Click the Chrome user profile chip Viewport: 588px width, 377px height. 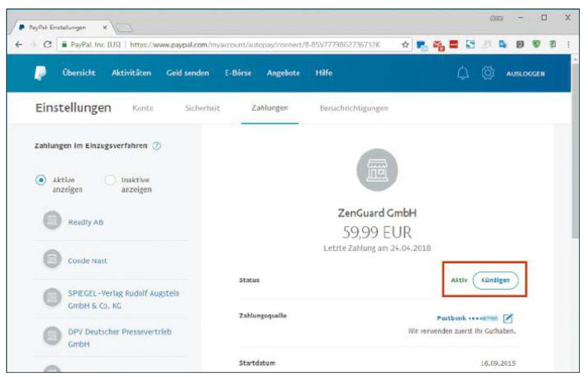coord(497,19)
